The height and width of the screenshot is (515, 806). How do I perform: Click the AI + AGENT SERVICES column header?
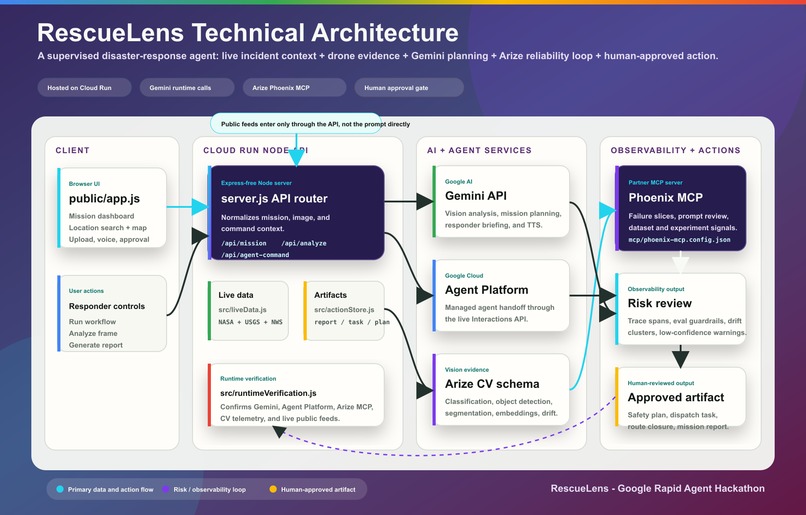point(479,150)
